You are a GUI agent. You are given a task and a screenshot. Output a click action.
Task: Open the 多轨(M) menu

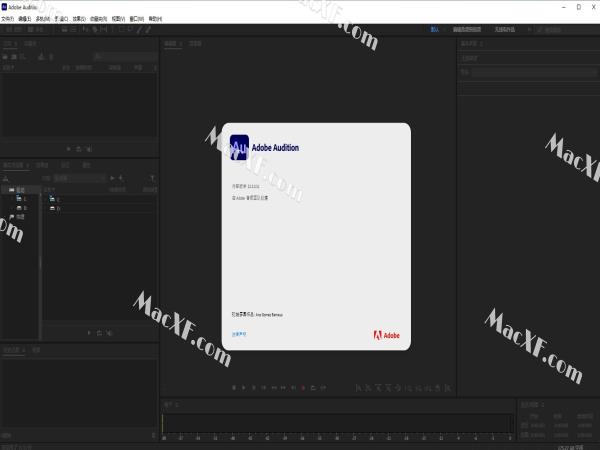pyautogui.click(x=42, y=19)
